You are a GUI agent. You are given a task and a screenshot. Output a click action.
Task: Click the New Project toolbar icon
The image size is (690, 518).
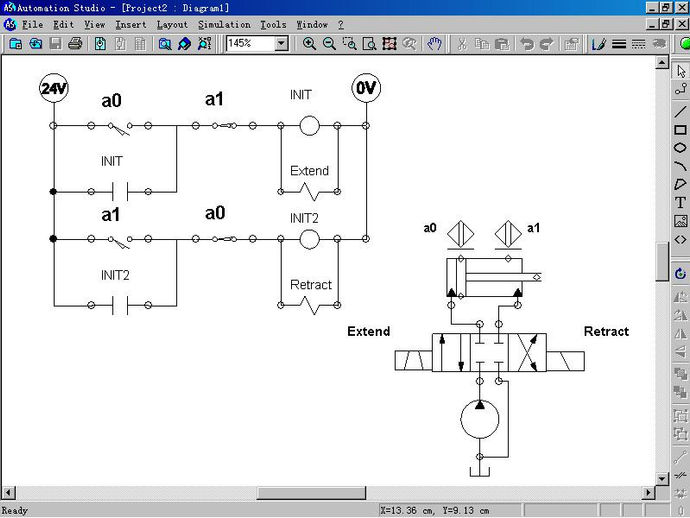[16, 44]
